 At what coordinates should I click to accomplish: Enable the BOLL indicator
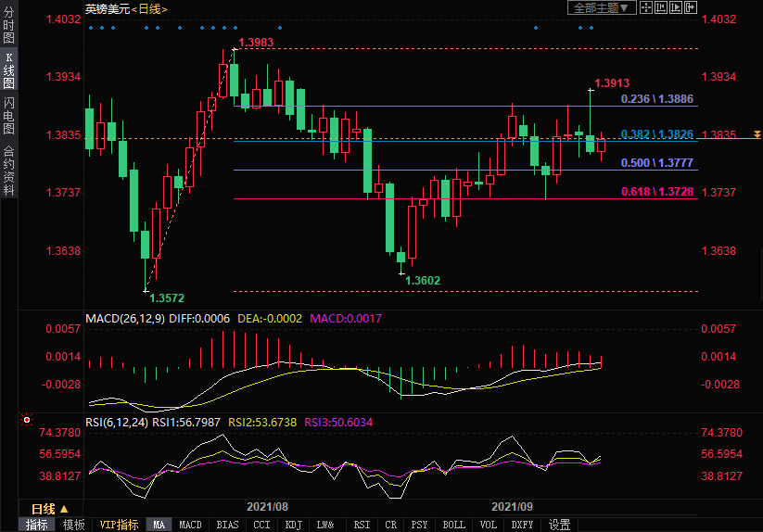(453, 525)
